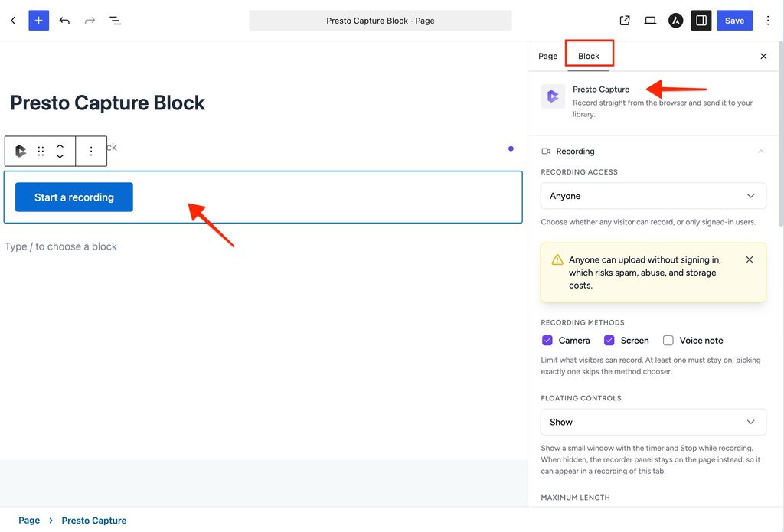Move block down with arrow
Image resolution: width=784 pixels, height=532 pixels.
tap(60, 156)
